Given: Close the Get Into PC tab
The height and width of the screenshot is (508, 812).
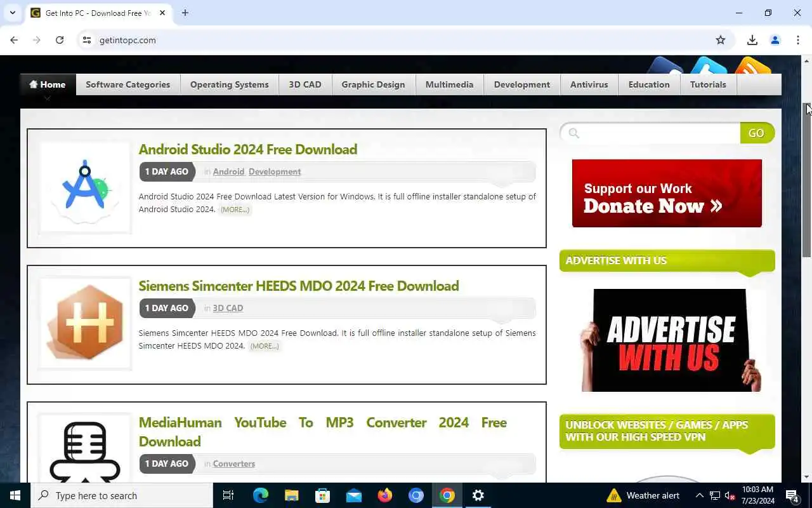Looking at the screenshot, I should click(x=162, y=13).
